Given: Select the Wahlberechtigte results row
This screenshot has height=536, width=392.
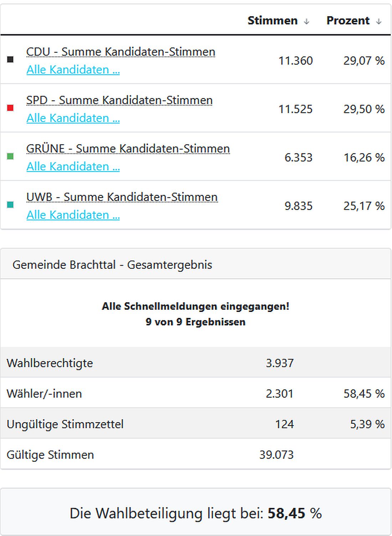Looking at the screenshot, I should (x=150, y=363).
